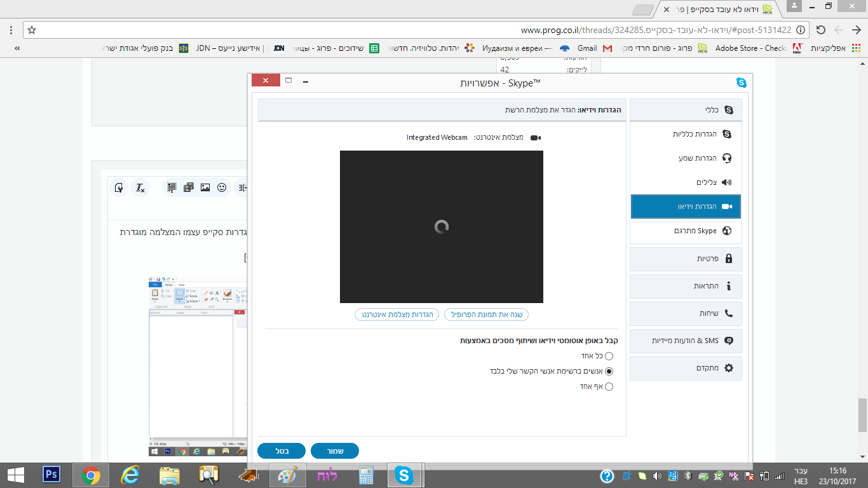Switch to Skype on the taskbar
The height and width of the screenshot is (488, 868).
tap(405, 475)
